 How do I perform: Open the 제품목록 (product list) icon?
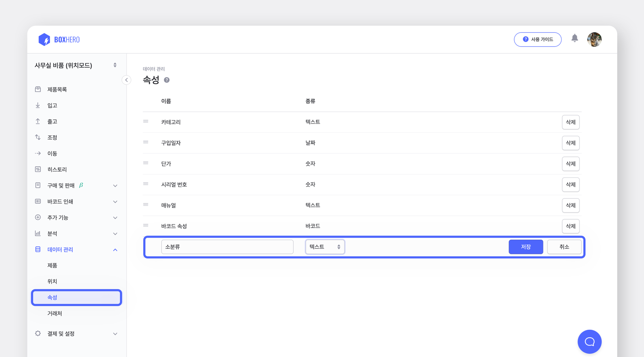(x=38, y=89)
